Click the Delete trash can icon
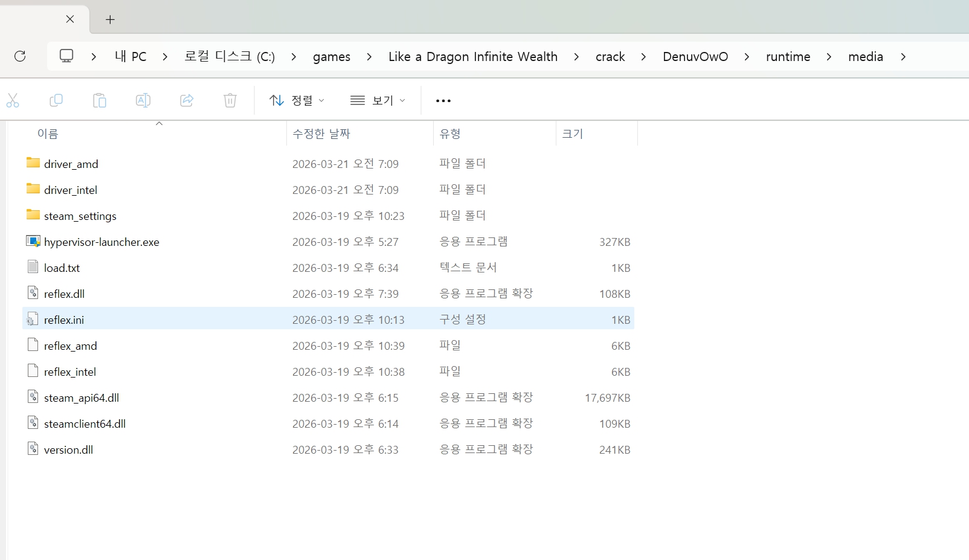 230,100
